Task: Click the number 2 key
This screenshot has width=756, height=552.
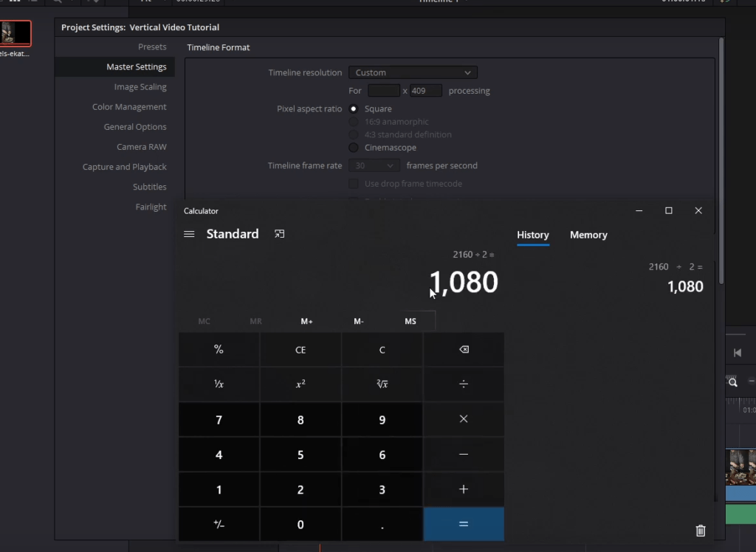Action: pyautogui.click(x=300, y=489)
